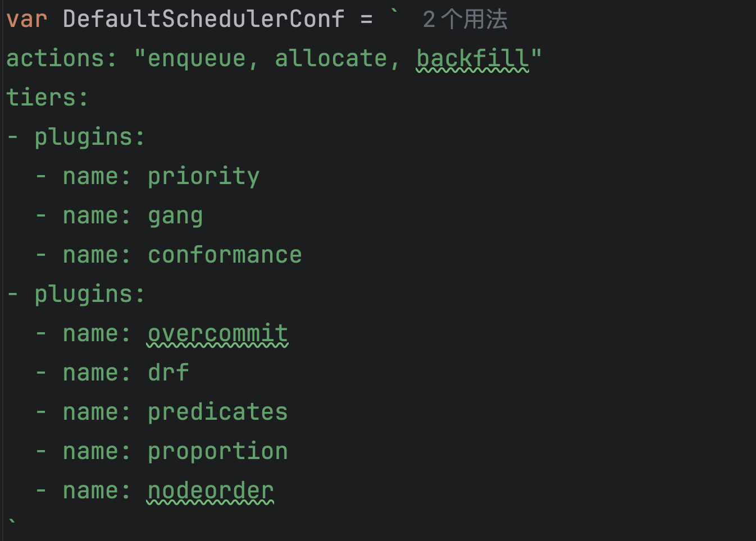756x541 pixels.
Task: Click the "2 个用法" usages hint
Action: click(465, 20)
